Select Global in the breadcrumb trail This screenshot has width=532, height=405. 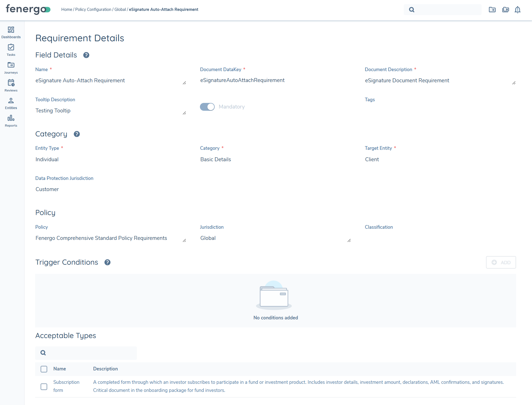tap(120, 9)
